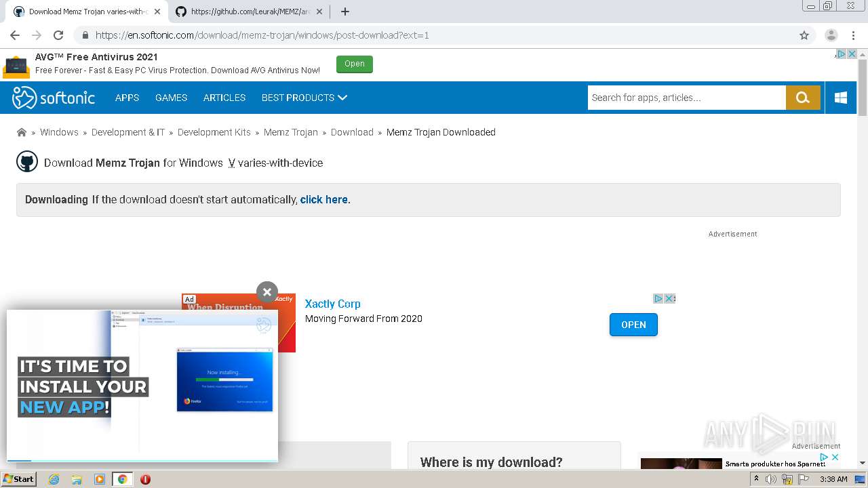Viewport: 868px width, 488px height.
Task: Close the AVG banner ad
Action: click(x=852, y=54)
